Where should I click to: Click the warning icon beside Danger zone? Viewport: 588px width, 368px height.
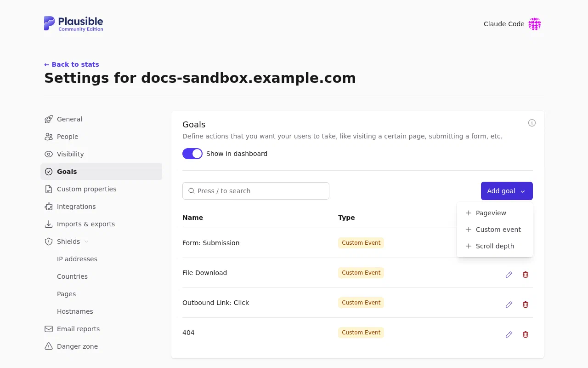[x=49, y=346]
